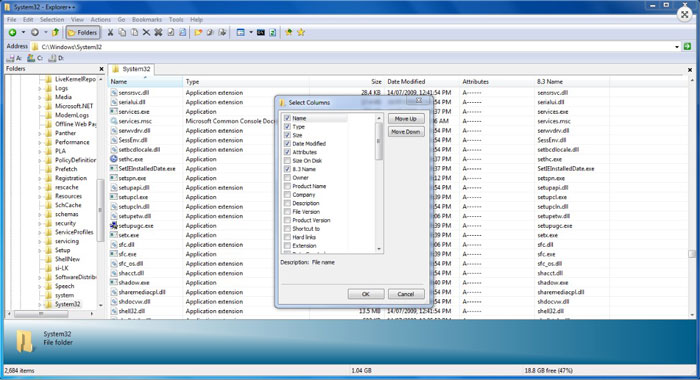Enable the Size On Disk checkbox
The image size is (700, 380).
tap(287, 161)
